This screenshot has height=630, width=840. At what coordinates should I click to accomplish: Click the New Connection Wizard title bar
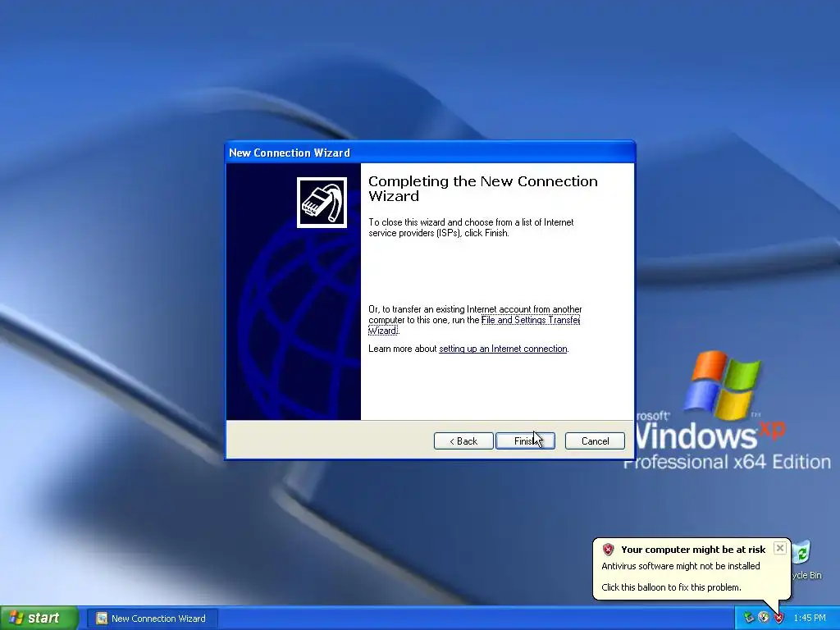[430, 153]
